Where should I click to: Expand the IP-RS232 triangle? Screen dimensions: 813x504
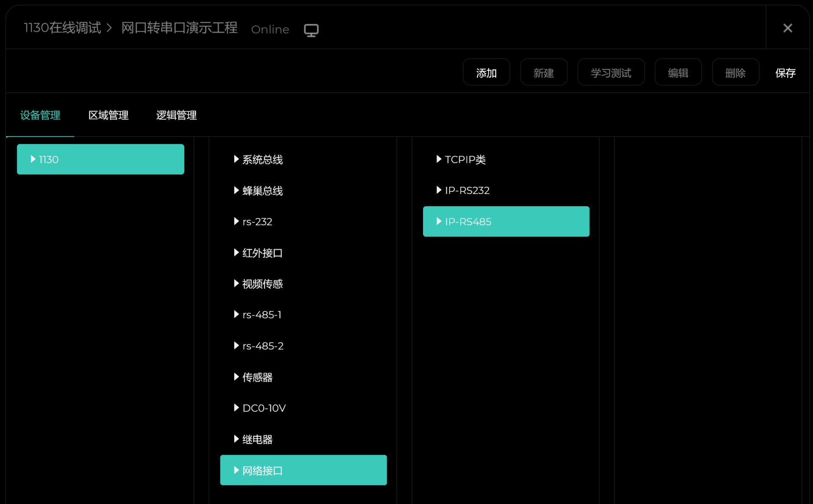click(439, 190)
